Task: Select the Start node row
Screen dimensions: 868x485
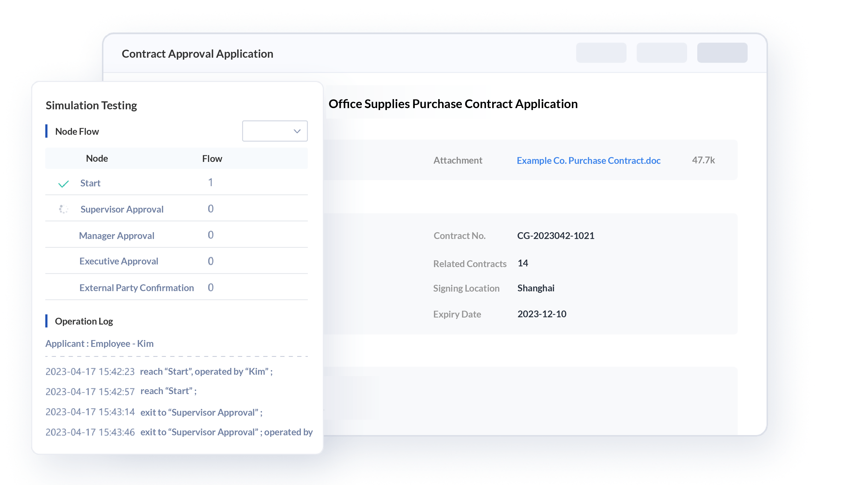Action: coord(176,183)
